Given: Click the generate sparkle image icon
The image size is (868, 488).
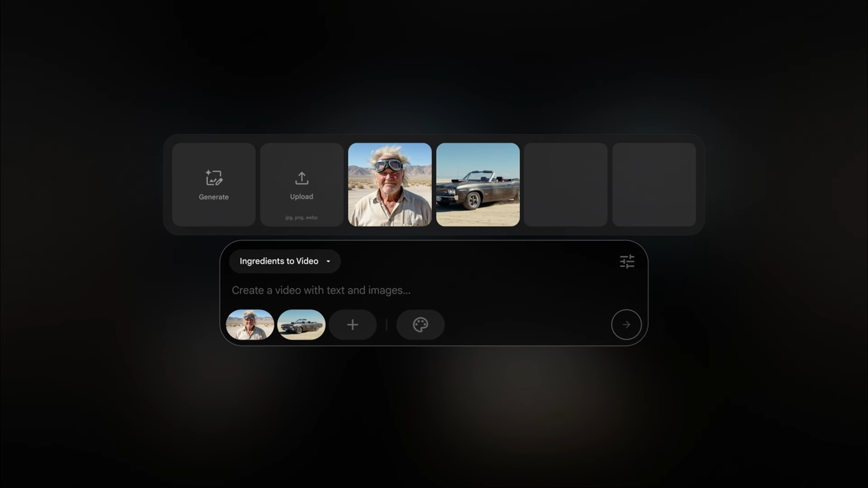Looking at the screenshot, I should tap(214, 178).
